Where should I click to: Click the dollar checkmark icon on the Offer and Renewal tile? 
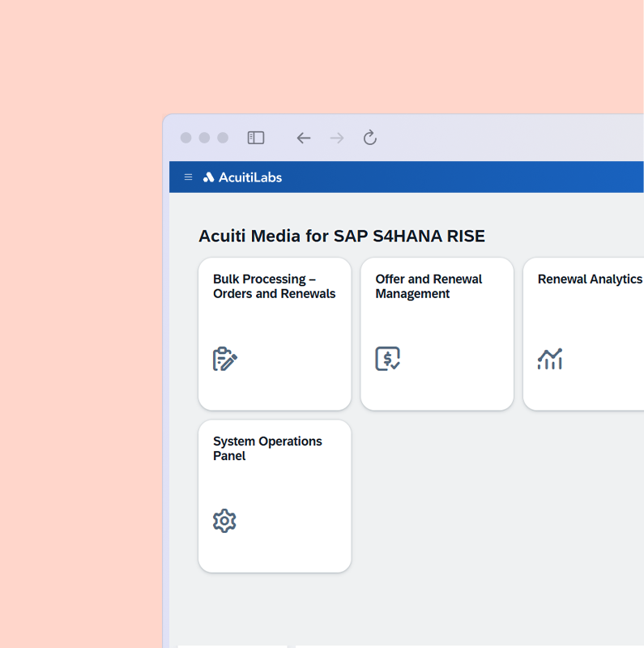pos(387,359)
